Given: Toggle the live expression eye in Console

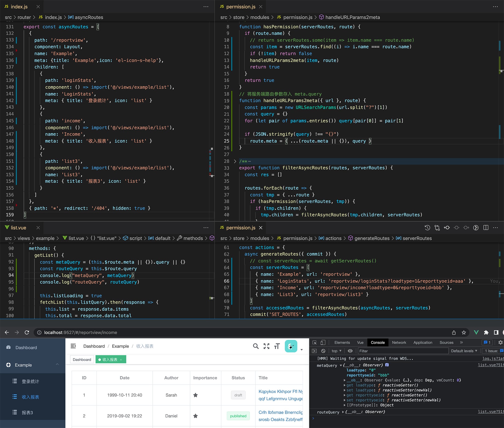Looking at the screenshot, I should (x=350, y=351).
